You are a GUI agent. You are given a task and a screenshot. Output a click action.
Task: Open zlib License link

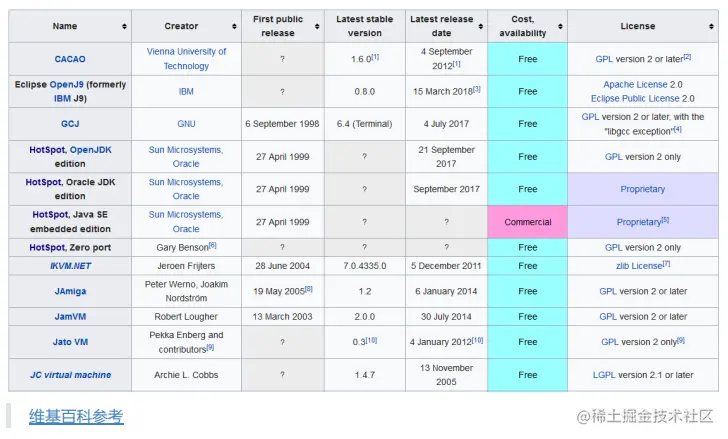pos(639,266)
